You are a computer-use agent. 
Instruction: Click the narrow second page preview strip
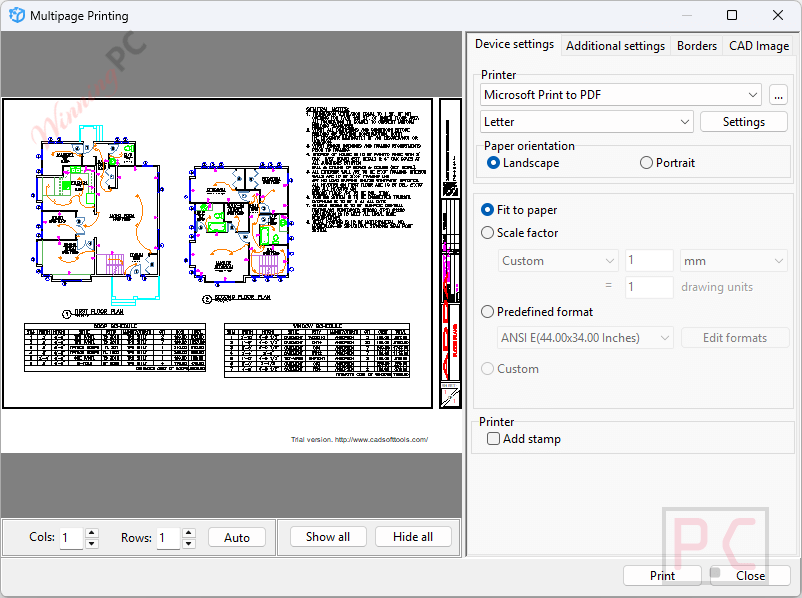(x=451, y=254)
